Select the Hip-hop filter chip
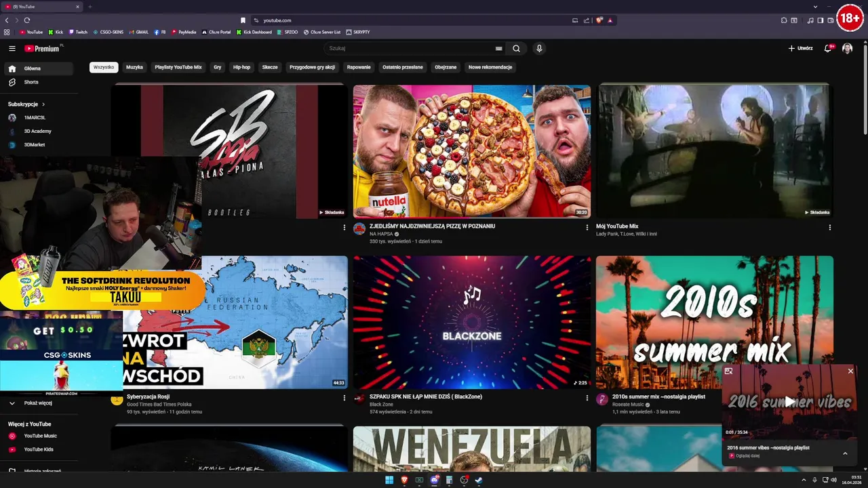 pos(241,67)
